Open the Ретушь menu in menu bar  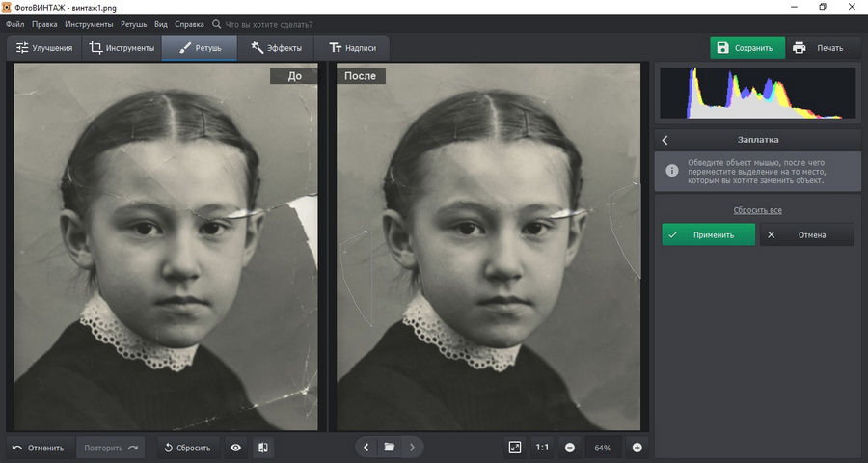(133, 24)
